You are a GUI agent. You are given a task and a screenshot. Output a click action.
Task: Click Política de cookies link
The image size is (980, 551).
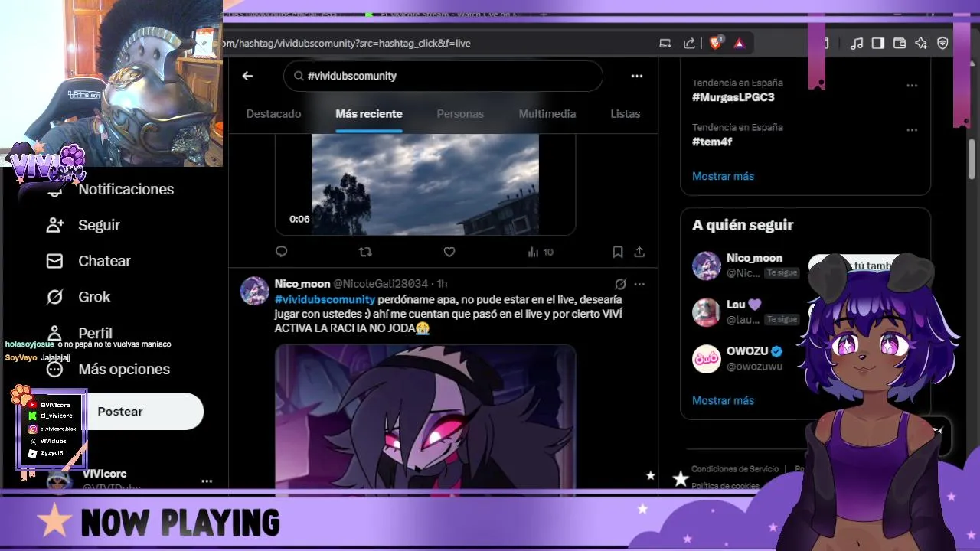click(725, 486)
